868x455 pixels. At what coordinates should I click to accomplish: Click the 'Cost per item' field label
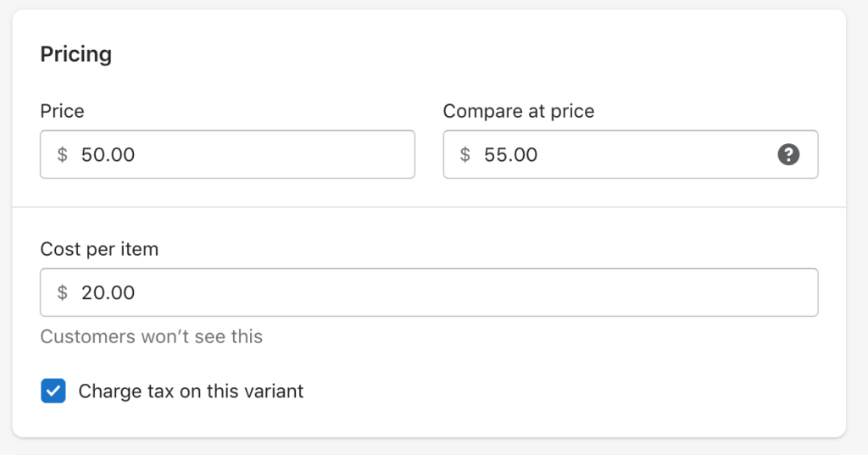coord(99,249)
